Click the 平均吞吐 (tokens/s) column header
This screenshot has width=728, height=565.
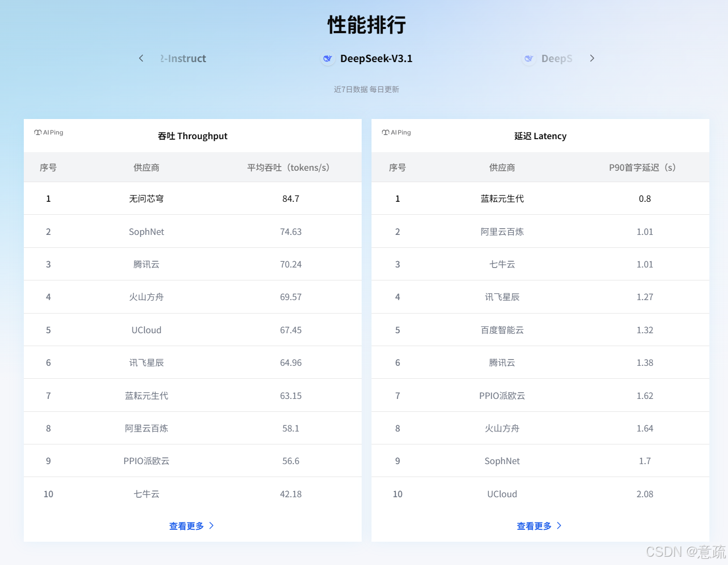click(x=290, y=168)
